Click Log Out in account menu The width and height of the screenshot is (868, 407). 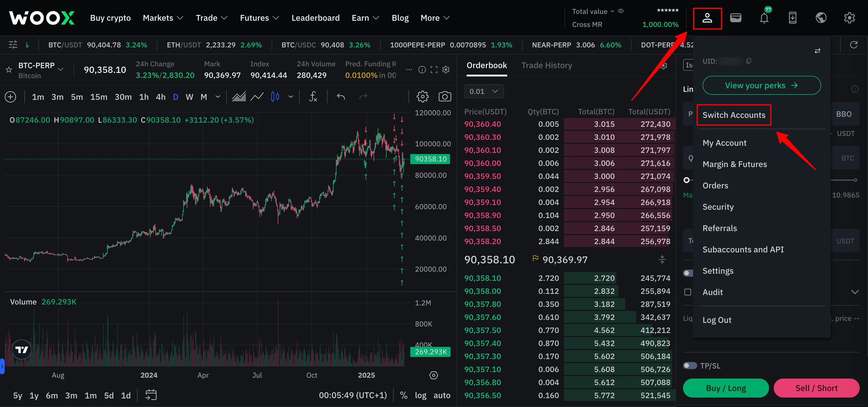pyautogui.click(x=717, y=320)
